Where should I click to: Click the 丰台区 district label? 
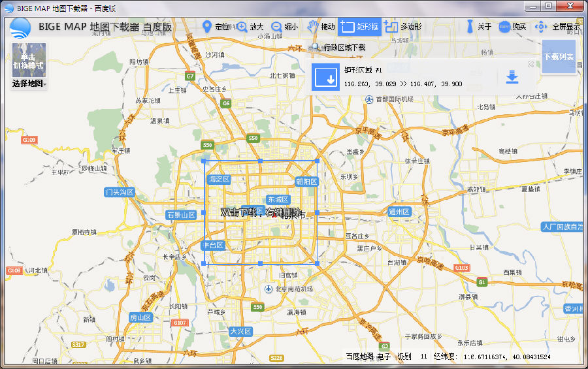213,246
